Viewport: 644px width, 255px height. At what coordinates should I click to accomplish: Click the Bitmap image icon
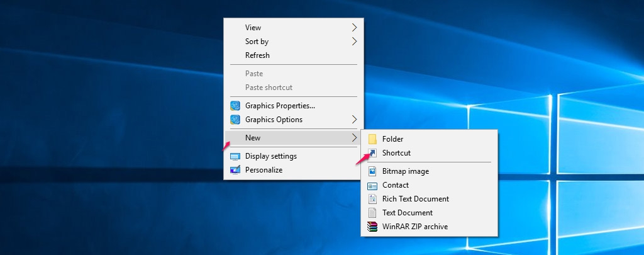point(372,171)
